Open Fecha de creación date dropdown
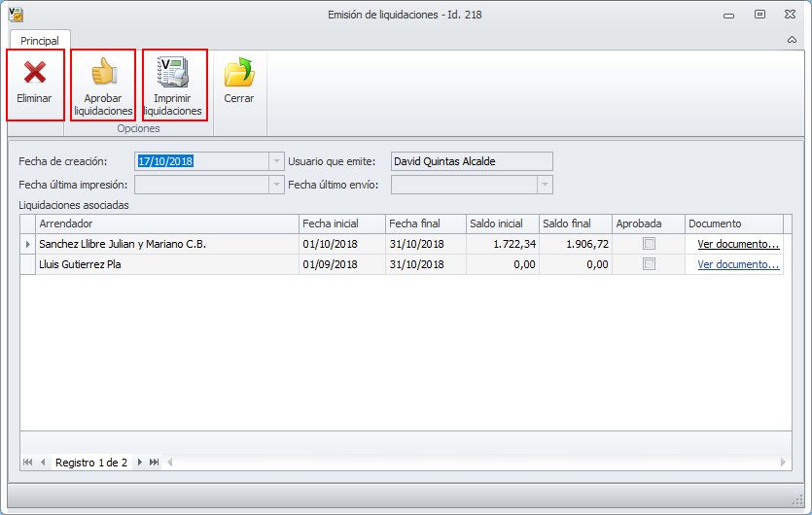 click(276, 161)
